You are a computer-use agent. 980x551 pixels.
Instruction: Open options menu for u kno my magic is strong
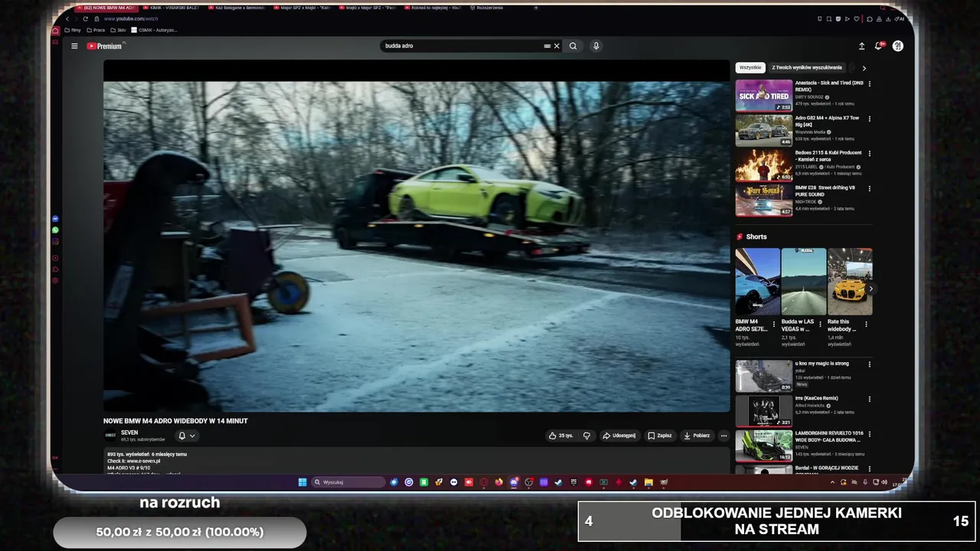tap(869, 364)
